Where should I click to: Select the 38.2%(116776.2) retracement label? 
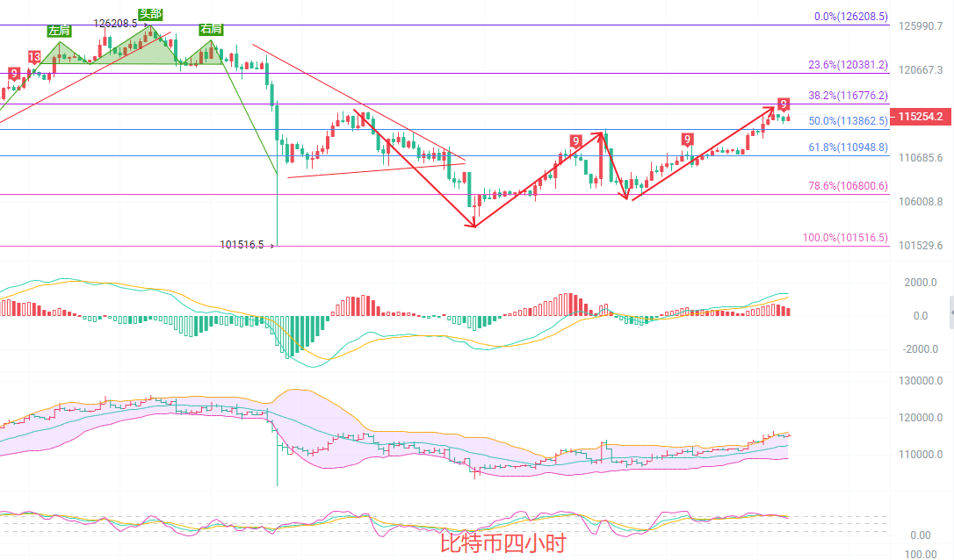tap(848, 96)
